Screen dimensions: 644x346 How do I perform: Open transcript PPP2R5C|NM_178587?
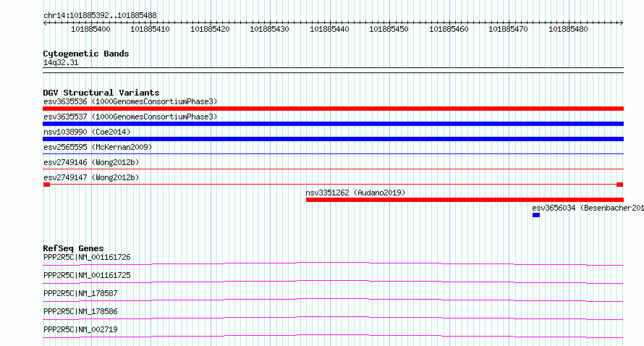click(x=80, y=293)
